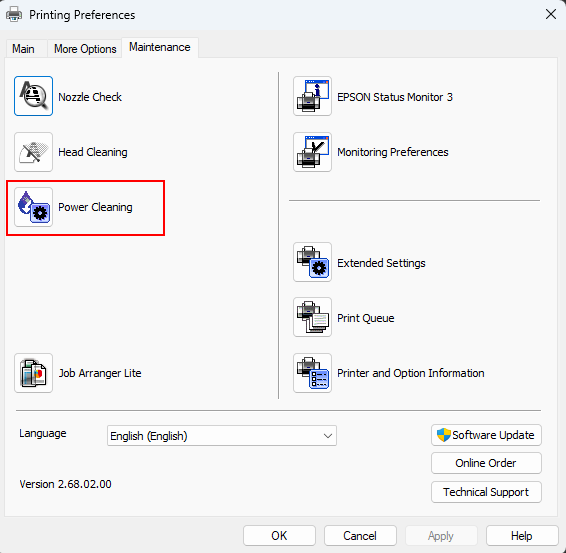This screenshot has width=566, height=553.
Task: Click the 'Extended Settings' label text
Action: [x=381, y=263]
